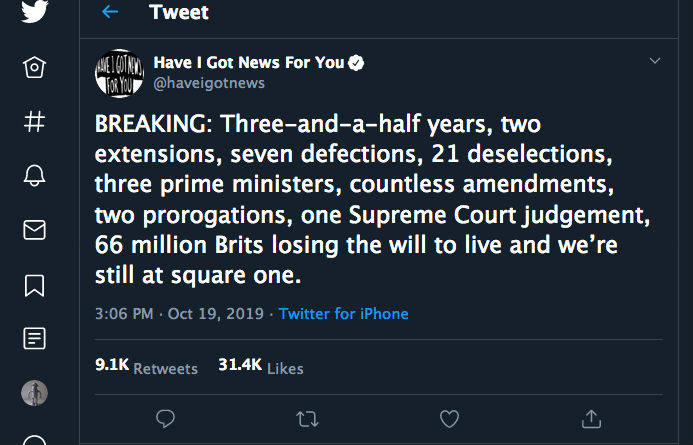Open Notifications bell in sidebar
693x445 pixels.
point(34,177)
